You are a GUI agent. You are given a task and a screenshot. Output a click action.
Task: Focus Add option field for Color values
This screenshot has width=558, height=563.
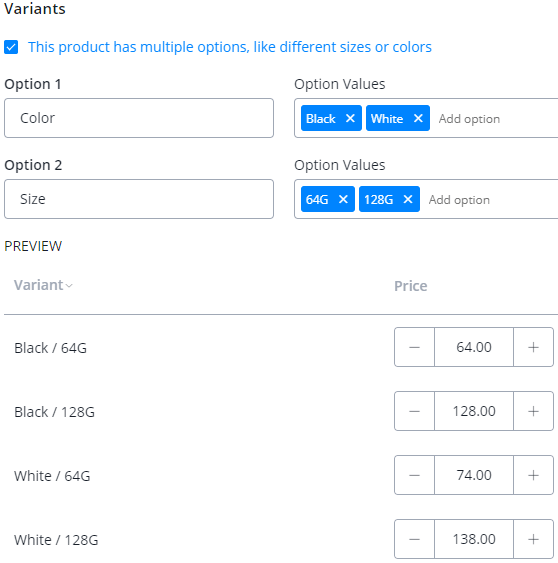[x=496, y=119]
